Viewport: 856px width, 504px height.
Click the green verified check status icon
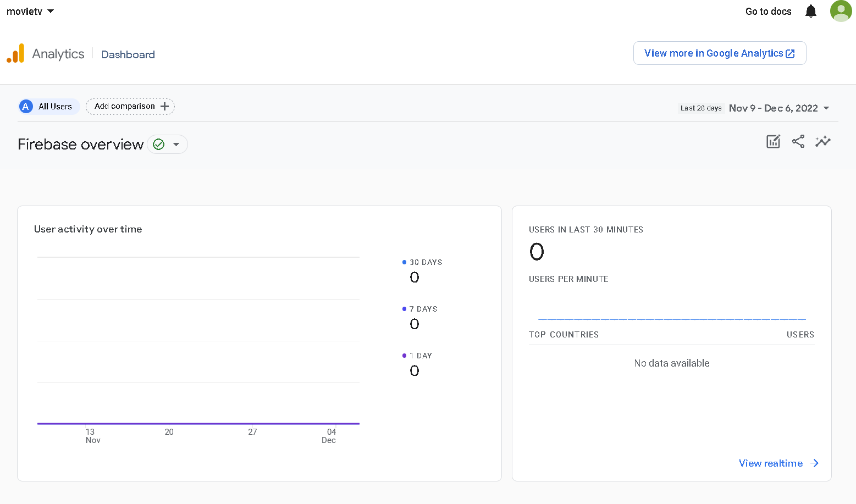click(159, 145)
